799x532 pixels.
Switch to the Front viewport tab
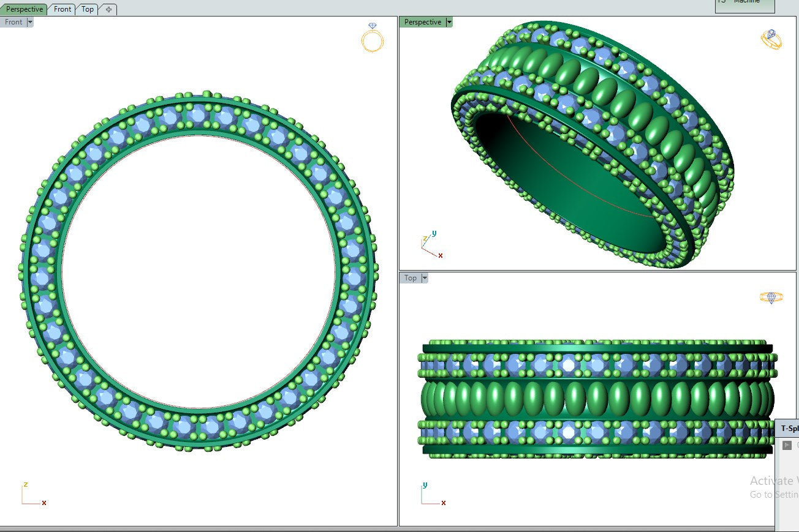62,9
